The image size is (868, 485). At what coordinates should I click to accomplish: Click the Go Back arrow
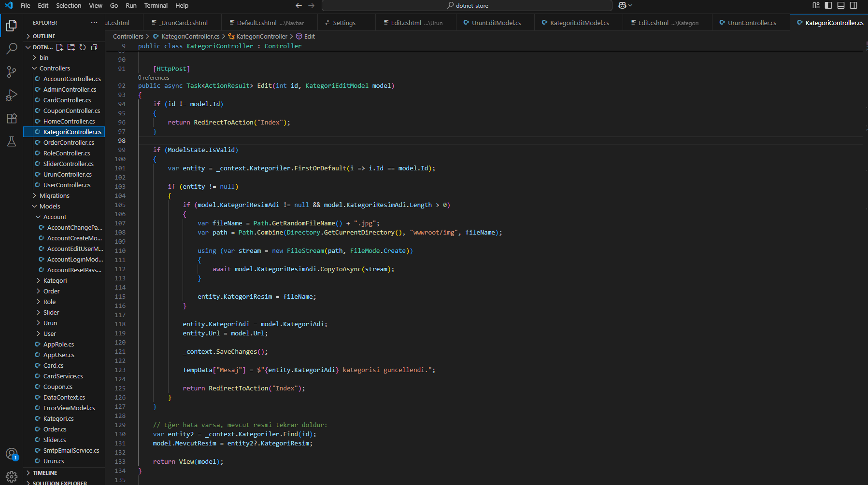[x=299, y=5]
